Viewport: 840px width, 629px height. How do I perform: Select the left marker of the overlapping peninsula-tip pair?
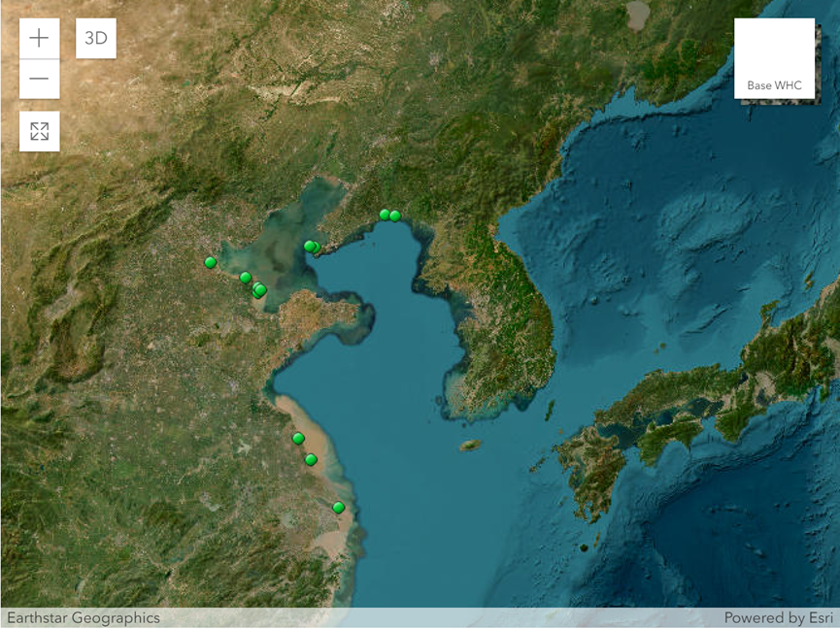309,246
